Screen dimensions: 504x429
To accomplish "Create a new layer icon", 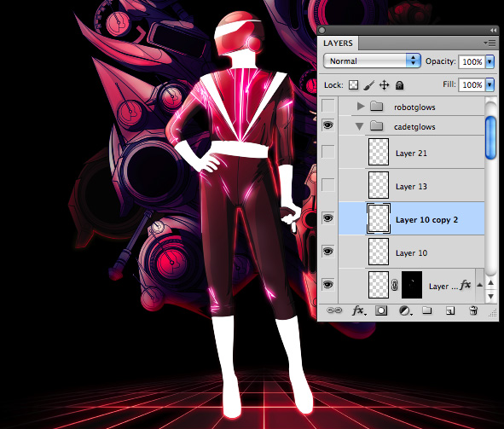I will (450, 310).
